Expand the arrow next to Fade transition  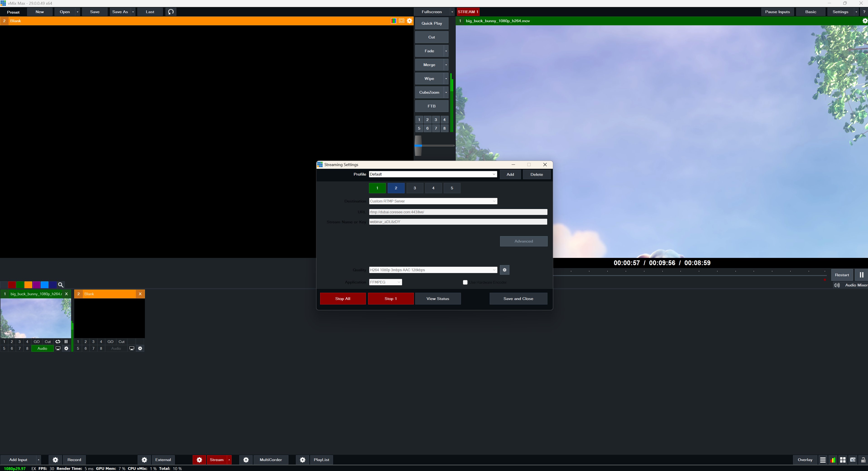(446, 51)
